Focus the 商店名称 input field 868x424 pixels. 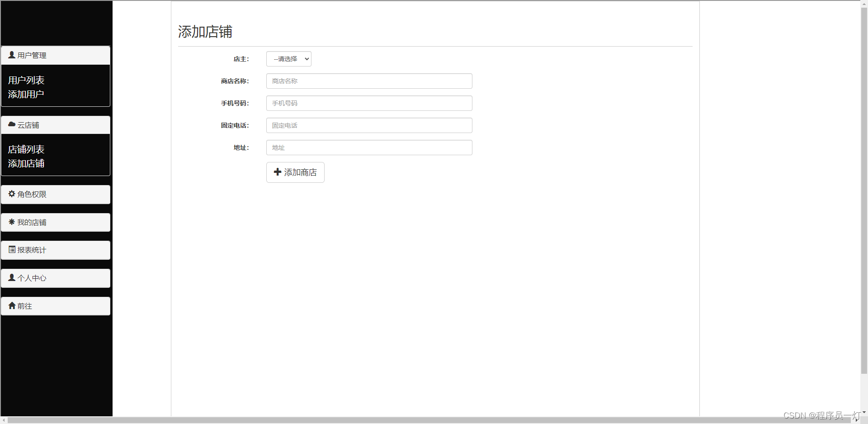pos(369,81)
